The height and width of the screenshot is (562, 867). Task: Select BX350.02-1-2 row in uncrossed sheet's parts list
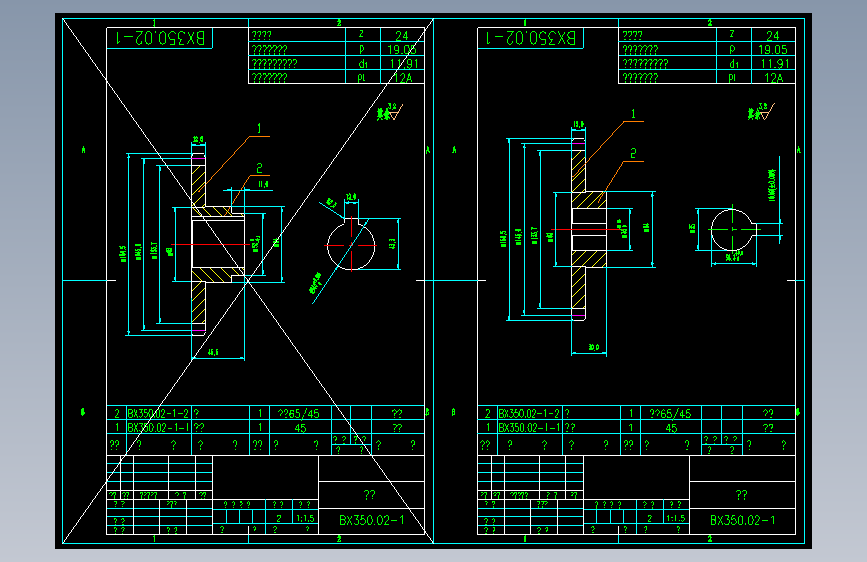(x=636, y=413)
